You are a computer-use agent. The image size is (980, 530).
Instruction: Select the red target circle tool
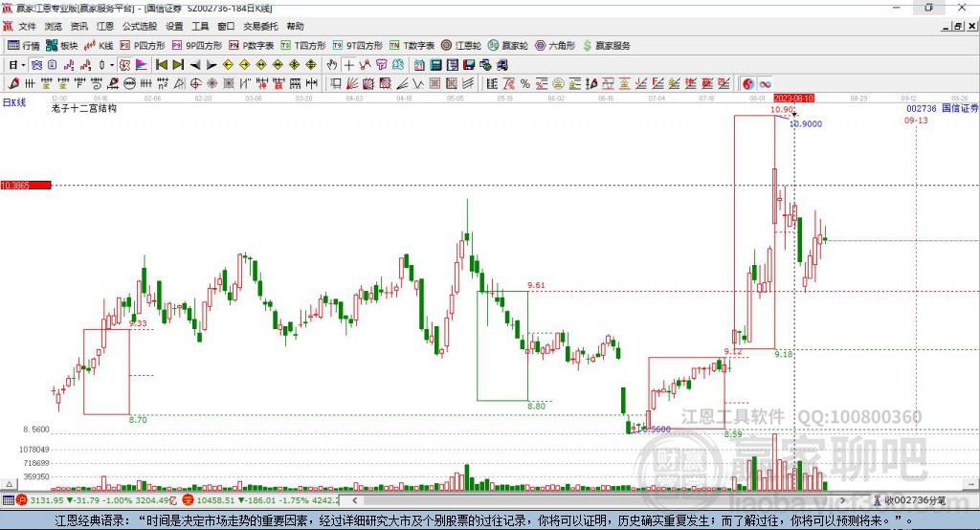pos(195,84)
